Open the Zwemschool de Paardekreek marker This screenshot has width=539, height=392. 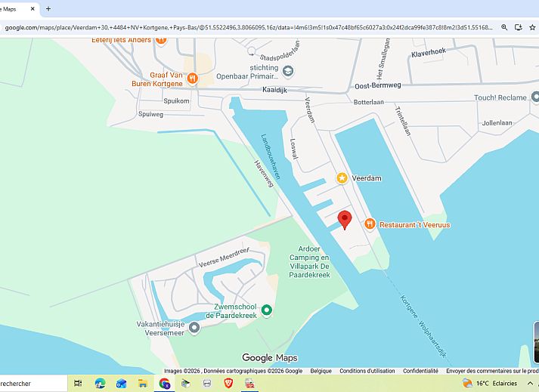[x=266, y=310]
